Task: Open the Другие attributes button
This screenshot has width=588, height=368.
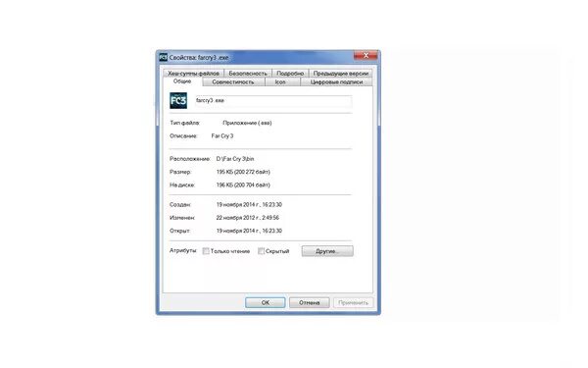Action: coord(327,251)
